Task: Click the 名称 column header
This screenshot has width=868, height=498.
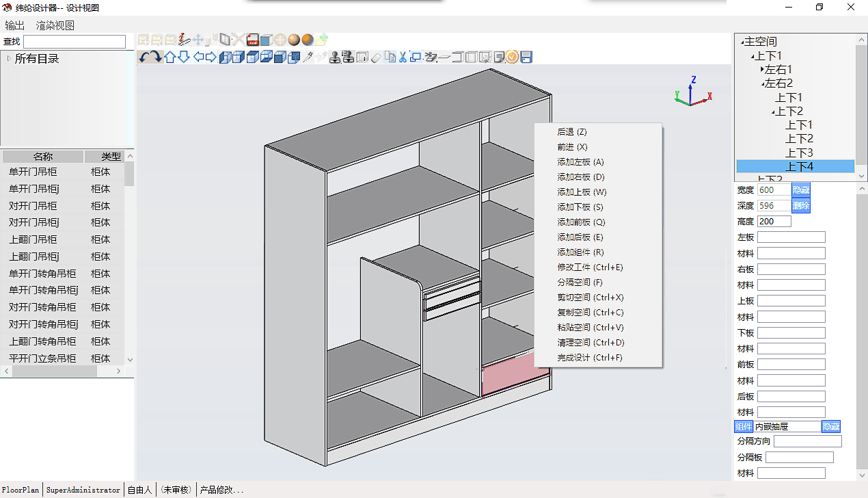Action: tap(43, 157)
